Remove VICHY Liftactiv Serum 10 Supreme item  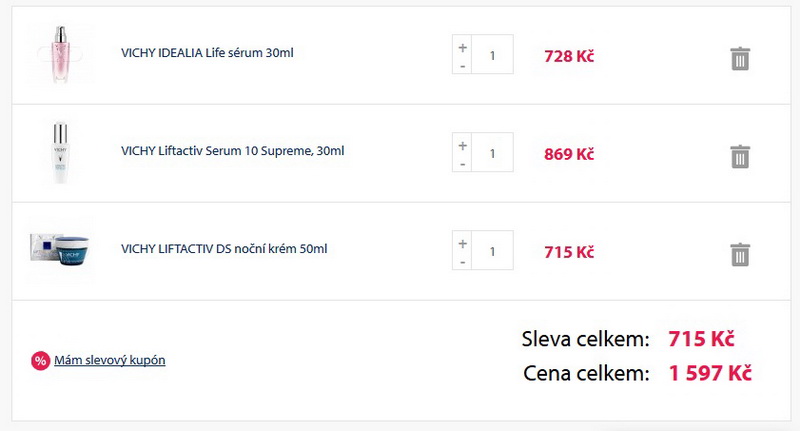740,156
